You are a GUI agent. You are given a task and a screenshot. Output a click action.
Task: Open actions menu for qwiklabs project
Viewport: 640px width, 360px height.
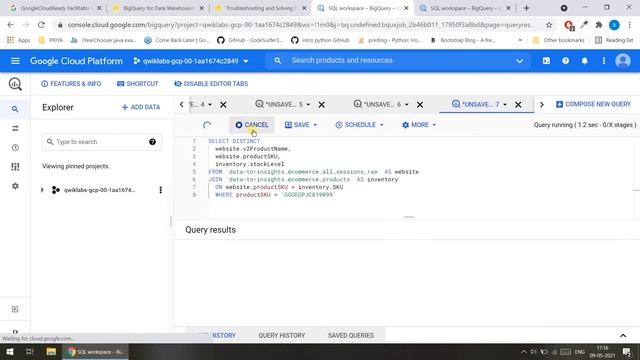point(160,190)
